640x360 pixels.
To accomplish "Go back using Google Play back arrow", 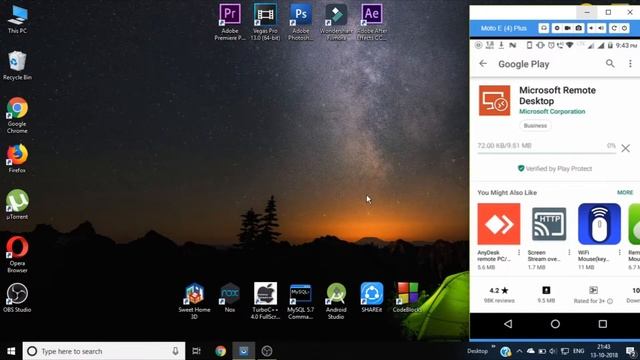I will point(483,64).
